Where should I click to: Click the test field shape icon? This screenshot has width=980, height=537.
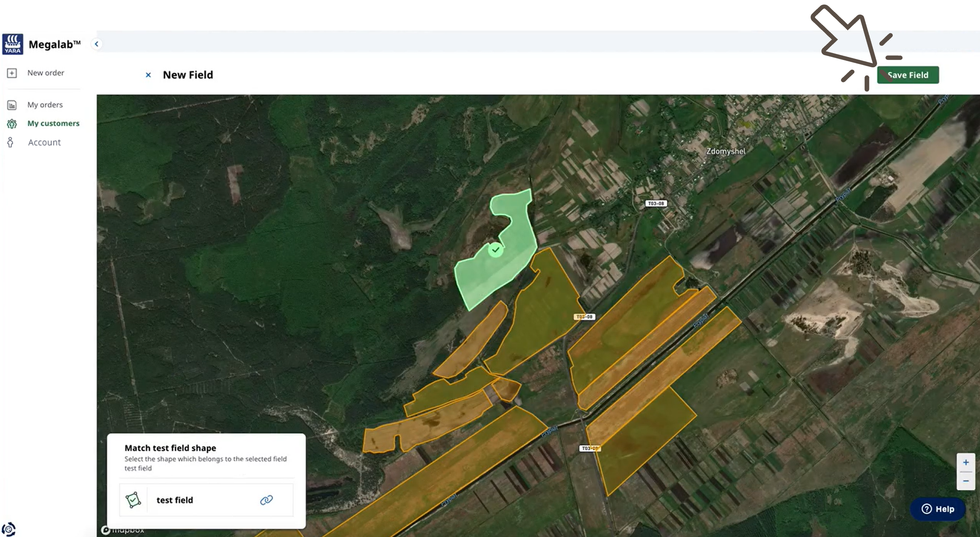point(133,500)
